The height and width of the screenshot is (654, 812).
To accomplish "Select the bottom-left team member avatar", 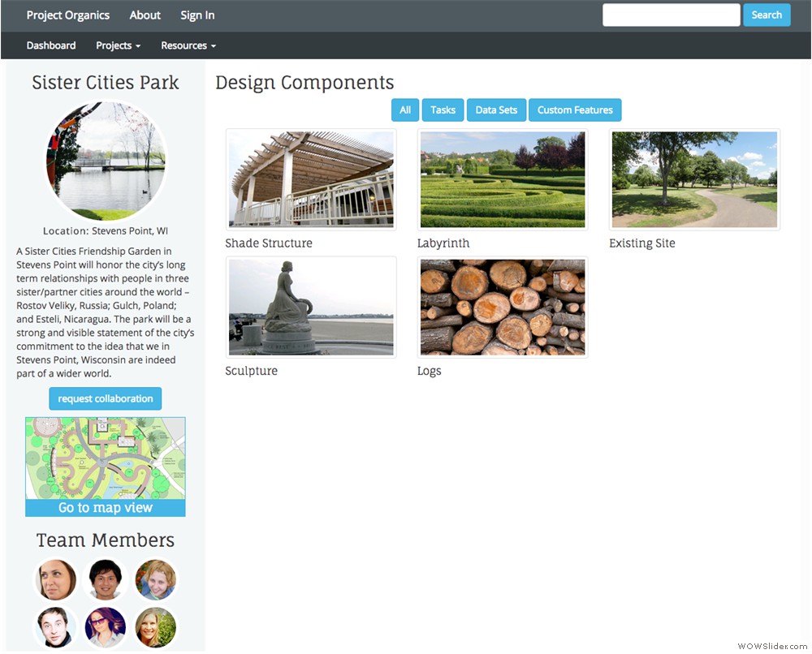I will tap(55, 626).
